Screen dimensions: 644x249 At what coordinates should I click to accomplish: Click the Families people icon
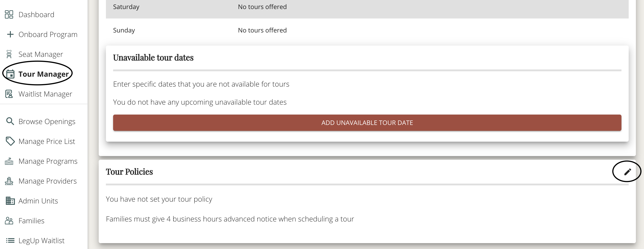9,221
